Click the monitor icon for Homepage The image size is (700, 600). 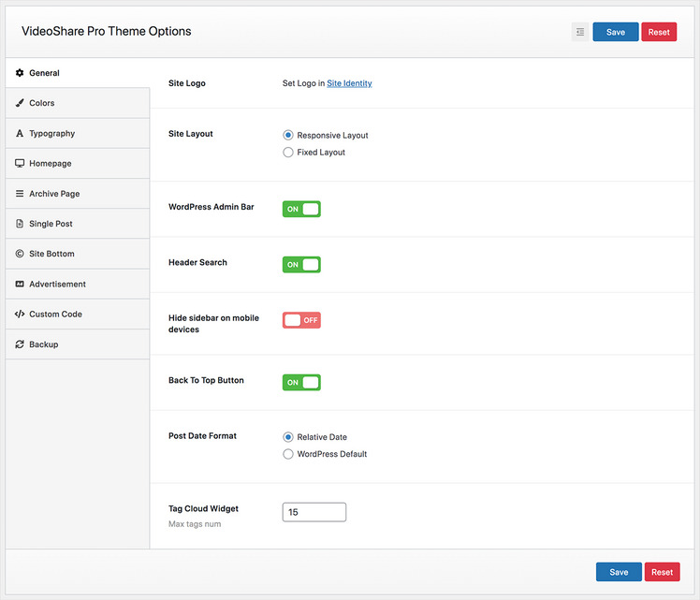click(x=20, y=164)
